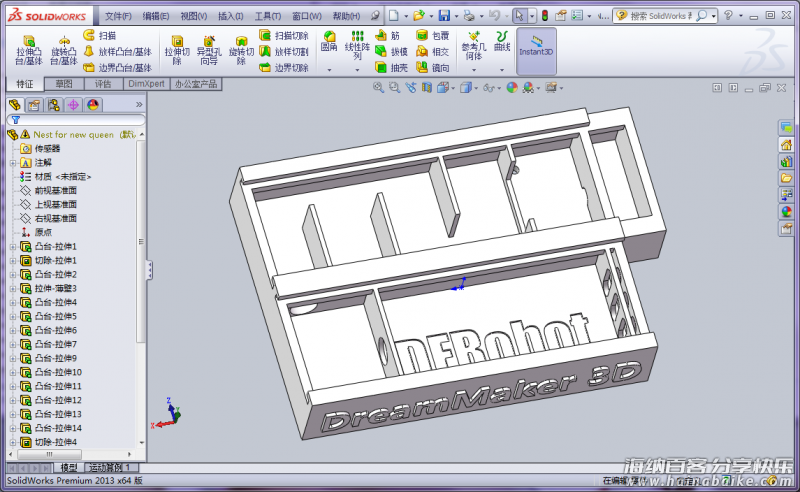Expand the 注解 (Annotations) tree node
Viewport: 800px width, 492px height.
tap(13, 163)
